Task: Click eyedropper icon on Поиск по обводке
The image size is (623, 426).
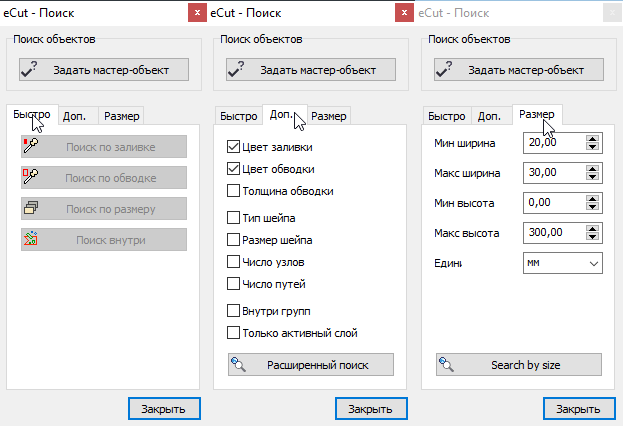Action: 31,177
